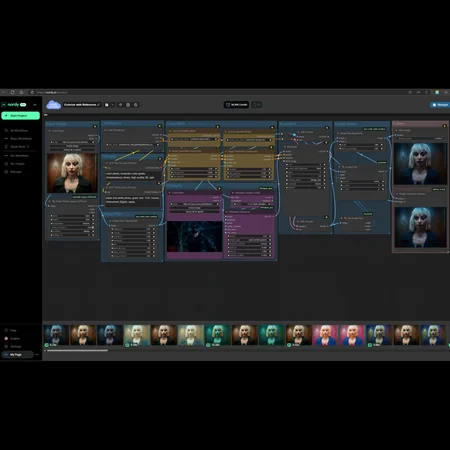The width and height of the screenshot is (450, 450).
Task: Expand the arrow next to save icon
Action: pyautogui.click(x=113, y=105)
